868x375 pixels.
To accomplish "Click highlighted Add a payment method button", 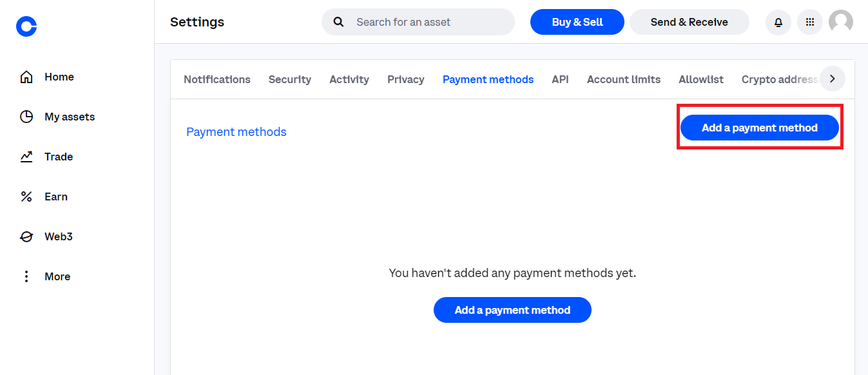I will point(760,128).
